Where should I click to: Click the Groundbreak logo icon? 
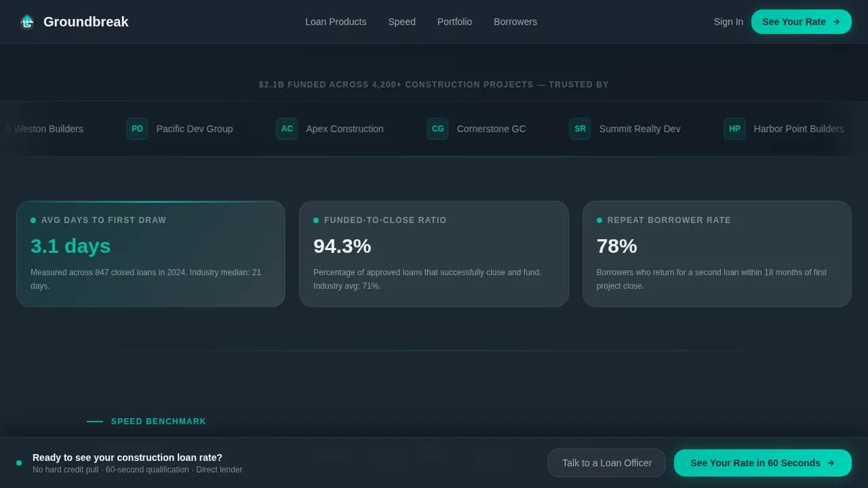click(x=27, y=22)
